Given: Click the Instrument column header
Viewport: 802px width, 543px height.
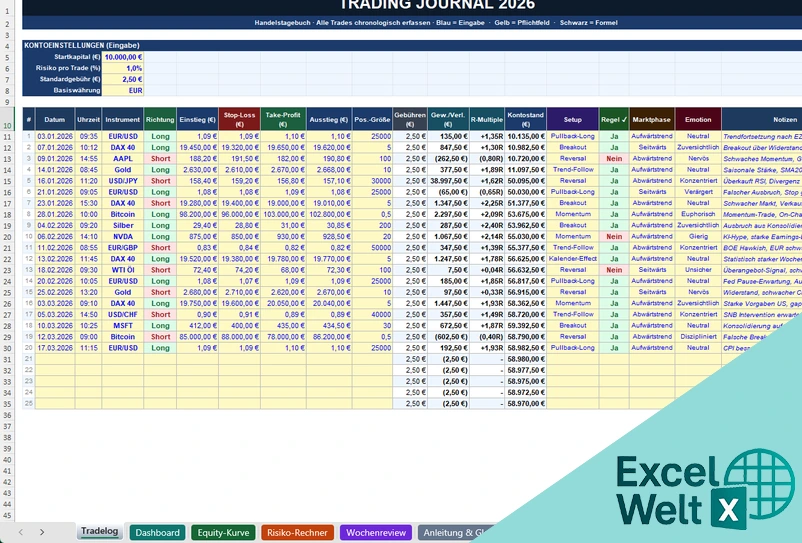Looking at the screenshot, I should 123,119.
